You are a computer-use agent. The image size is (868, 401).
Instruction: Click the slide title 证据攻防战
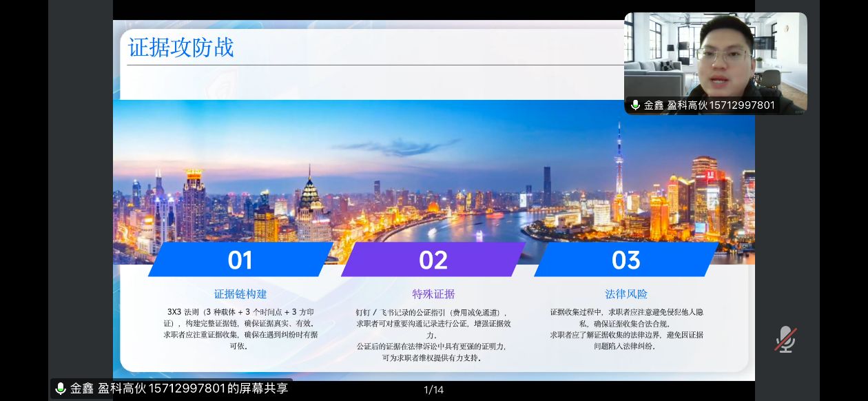(181, 48)
